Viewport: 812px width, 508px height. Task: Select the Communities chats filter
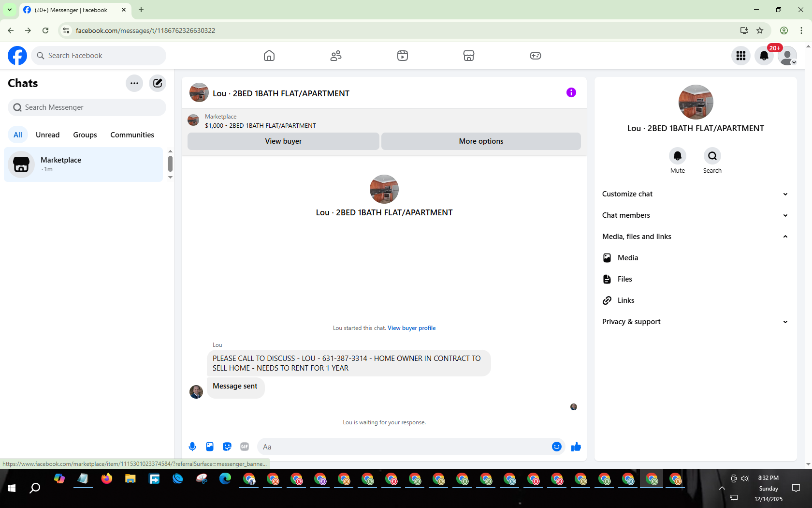pos(132,135)
